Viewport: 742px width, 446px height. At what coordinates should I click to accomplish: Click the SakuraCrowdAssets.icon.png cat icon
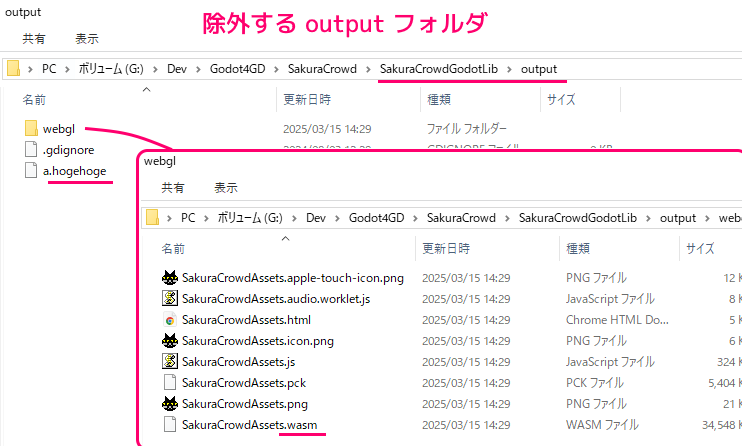point(170,341)
